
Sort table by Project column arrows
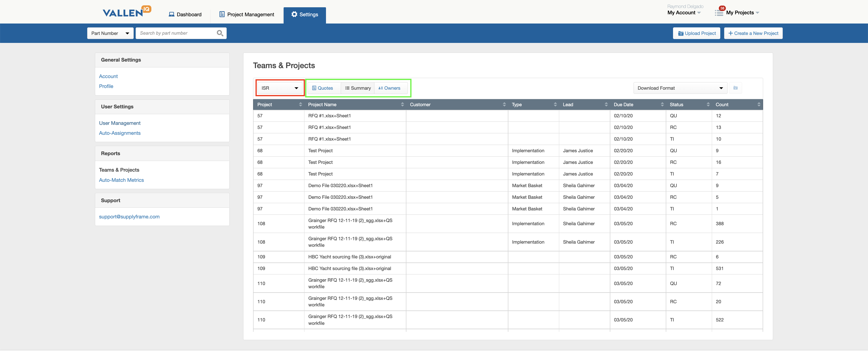click(300, 104)
